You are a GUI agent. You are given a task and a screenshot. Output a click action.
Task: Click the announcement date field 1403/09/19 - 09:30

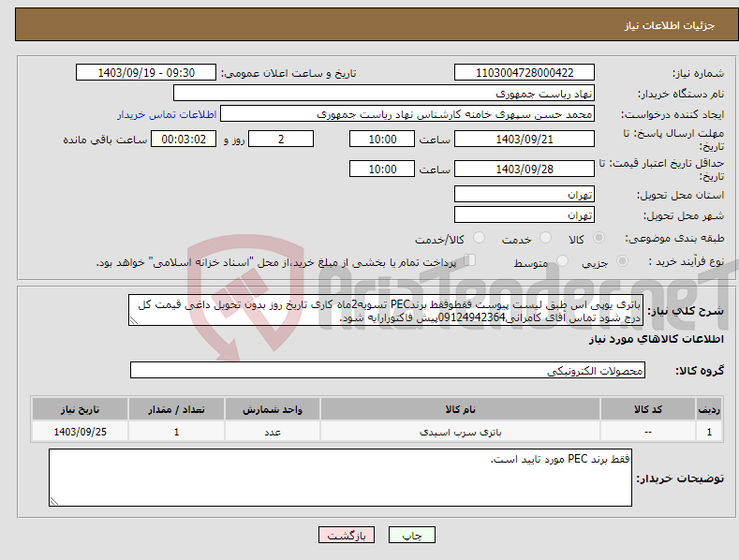(146, 73)
